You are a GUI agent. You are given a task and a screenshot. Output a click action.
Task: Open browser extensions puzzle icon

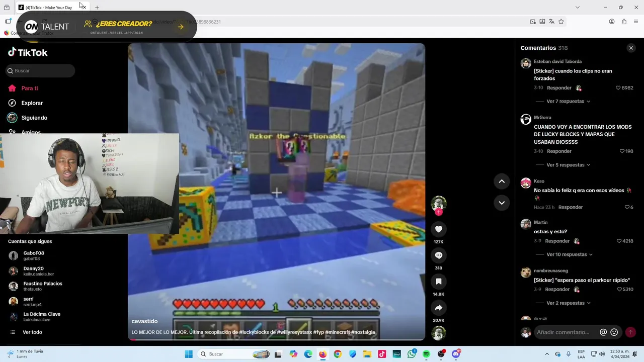624,22
